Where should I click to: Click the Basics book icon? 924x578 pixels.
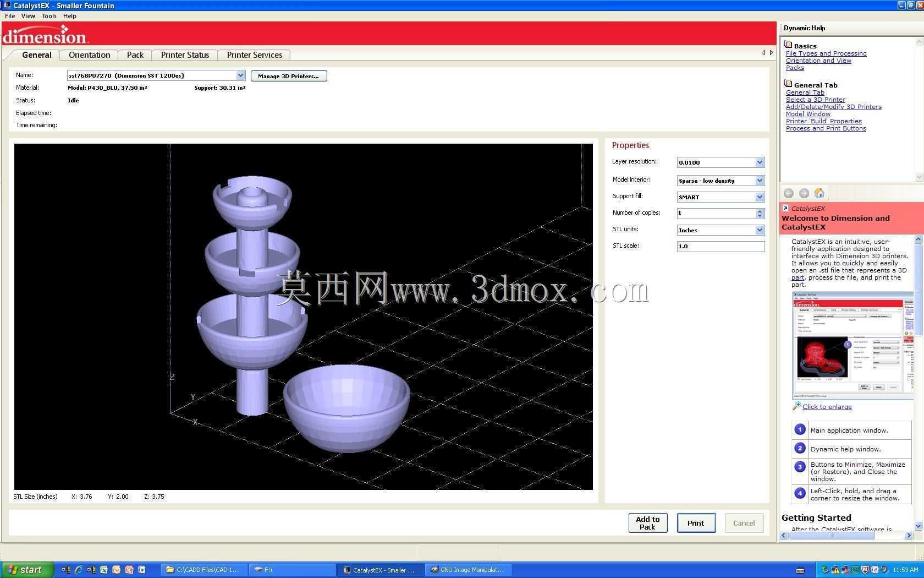(788, 45)
